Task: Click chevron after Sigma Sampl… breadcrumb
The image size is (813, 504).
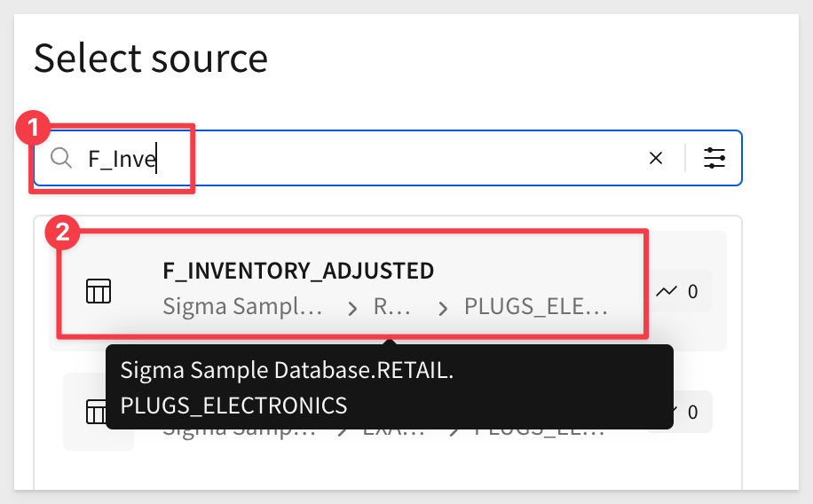Action: coord(352,309)
